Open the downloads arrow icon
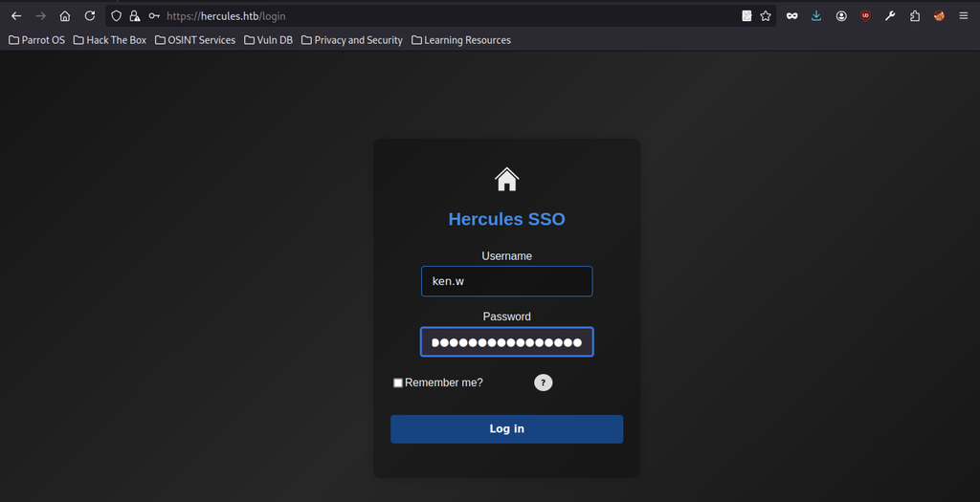 [x=816, y=16]
